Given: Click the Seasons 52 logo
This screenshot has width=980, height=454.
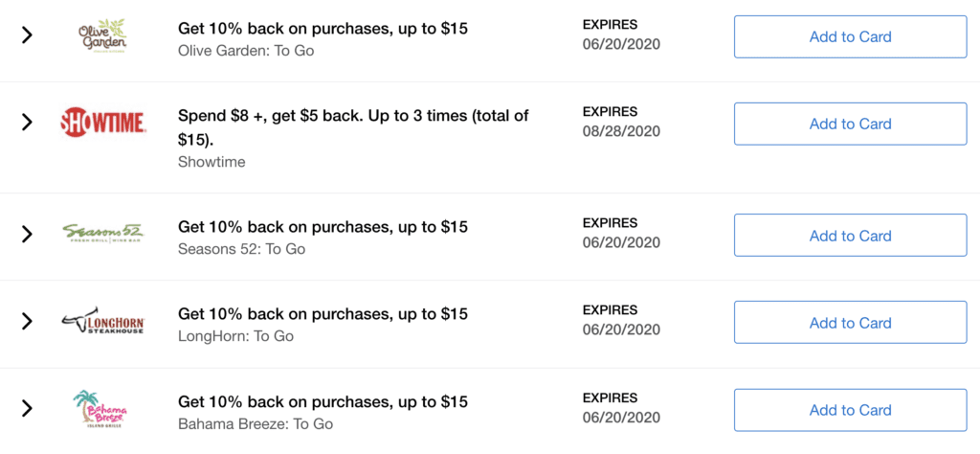Looking at the screenshot, I should coord(103,234).
